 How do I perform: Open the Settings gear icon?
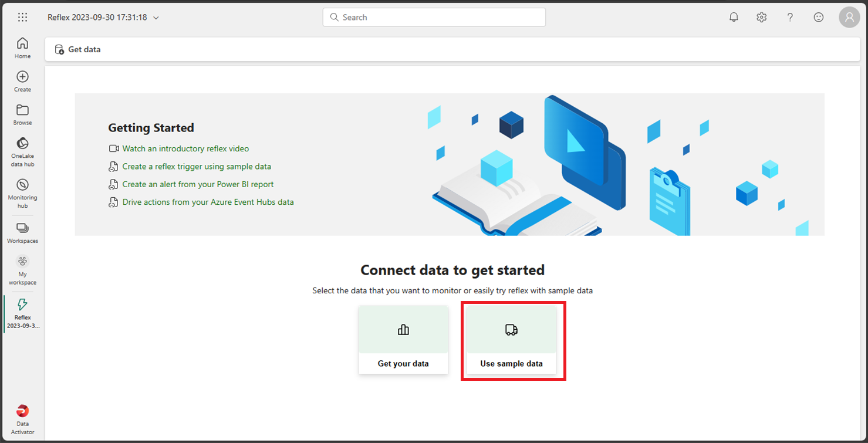point(762,17)
